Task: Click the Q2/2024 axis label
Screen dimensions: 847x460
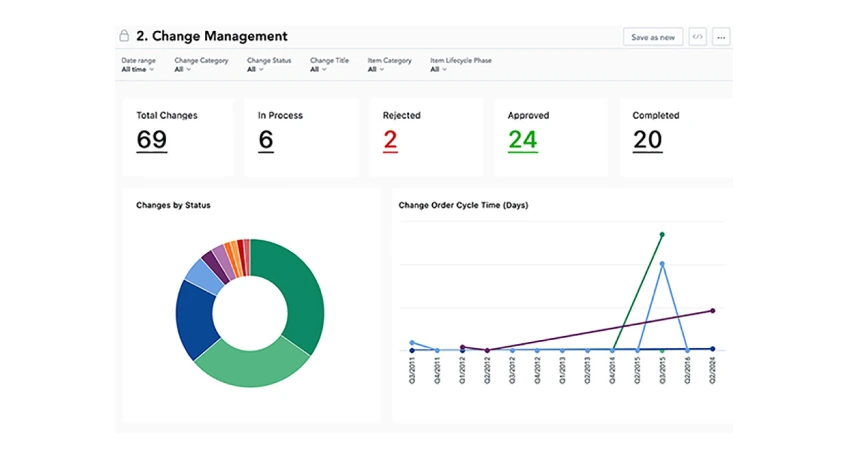Action: [x=712, y=371]
